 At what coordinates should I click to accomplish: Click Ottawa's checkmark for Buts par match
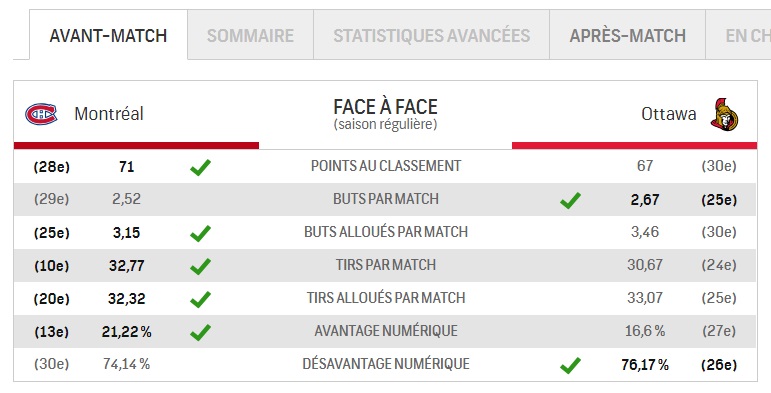[x=570, y=200]
